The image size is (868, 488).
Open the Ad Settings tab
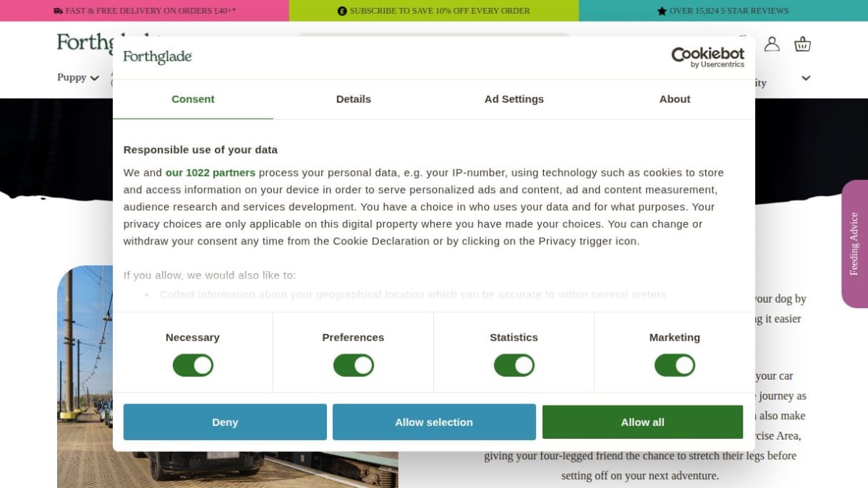(514, 99)
